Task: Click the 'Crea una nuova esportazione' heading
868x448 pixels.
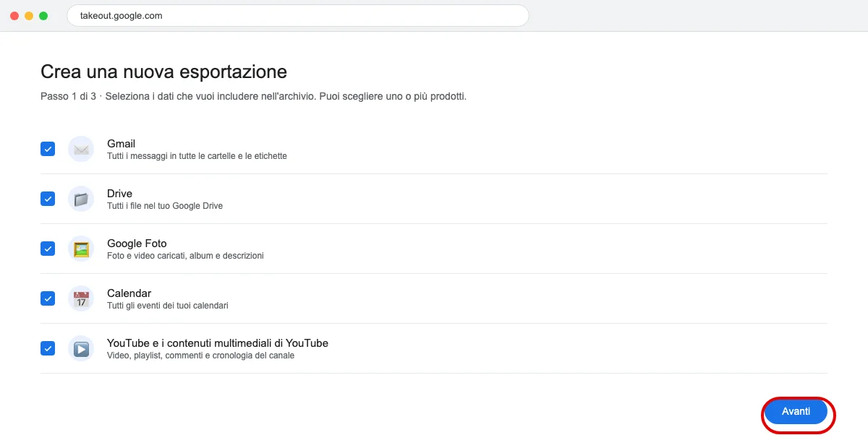Action: tap(163, 72)
